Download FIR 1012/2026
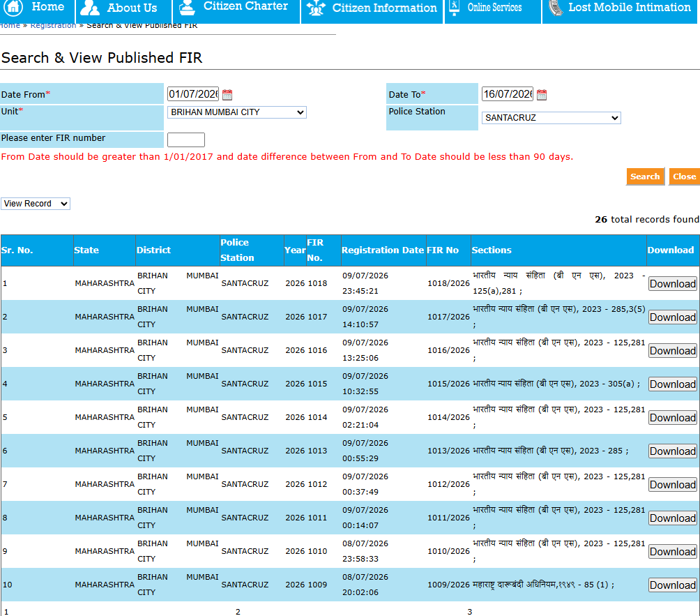Viewport: 700px width, 616px height. point(672,485)
